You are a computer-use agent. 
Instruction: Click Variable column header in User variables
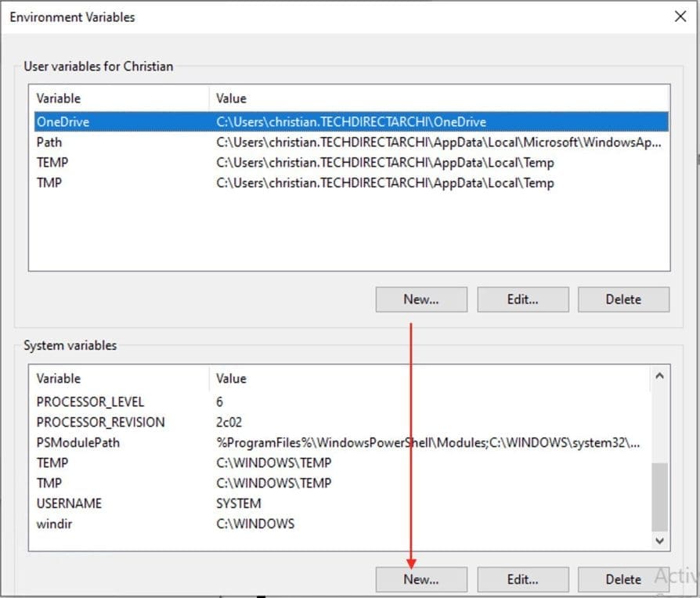point(117,99)
